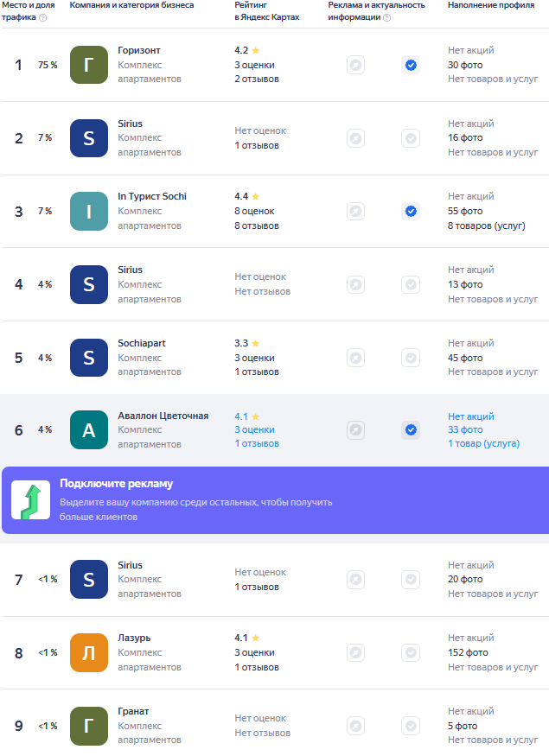
Task: Click the grey actuality icon for Sochiapart
Action: (x=411, y=358)
